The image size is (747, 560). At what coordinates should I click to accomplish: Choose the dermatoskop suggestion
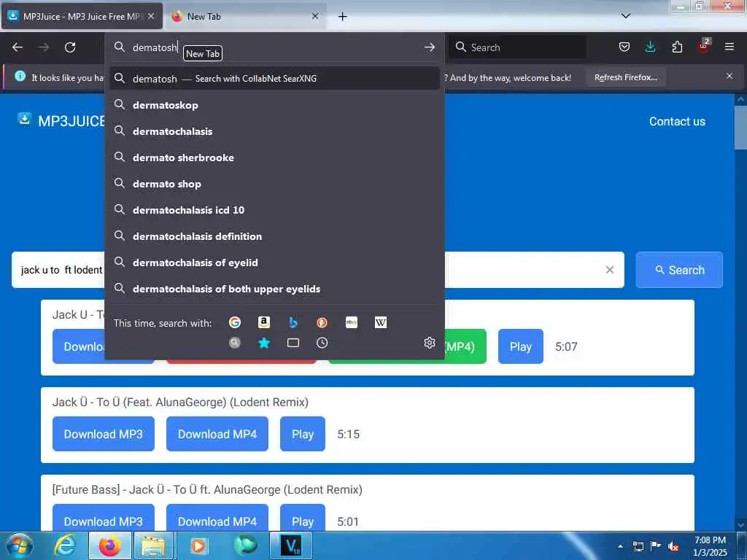(x=275, y=105)
